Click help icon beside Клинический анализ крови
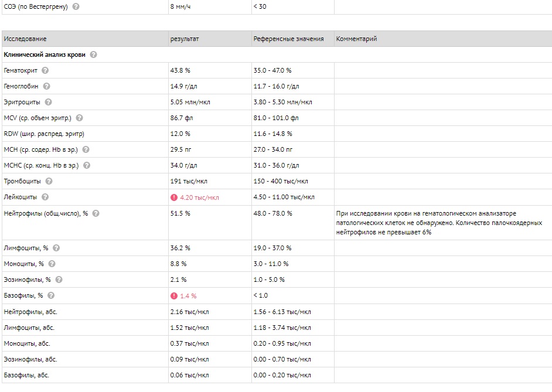The image size is (552, 392). [94, 54]
